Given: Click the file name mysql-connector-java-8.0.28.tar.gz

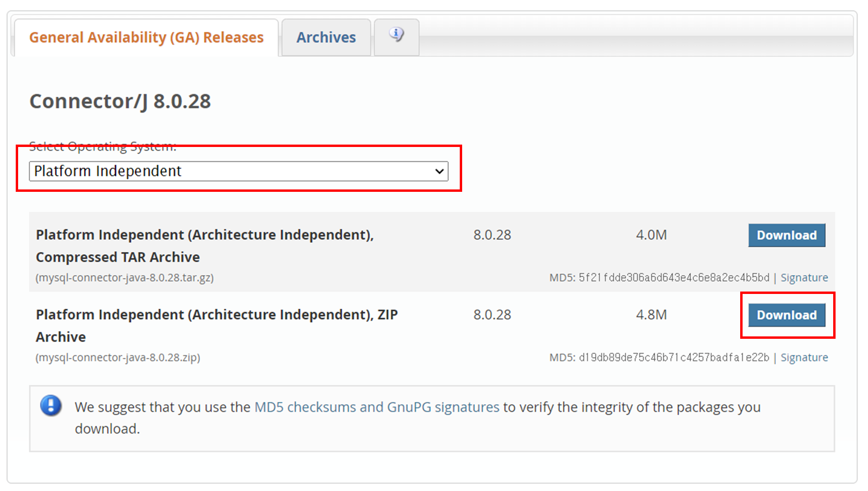Looking at the screenshot, I should click(124, 278).
